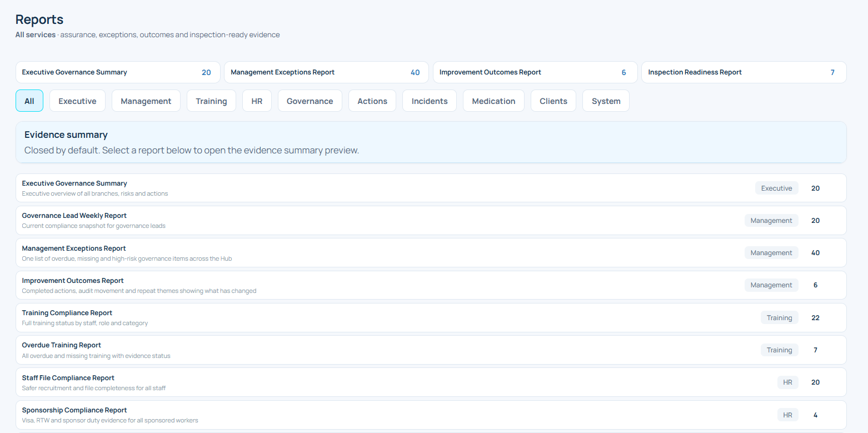Select the Sponsorship Compliance Report row

tap(431, 415)
